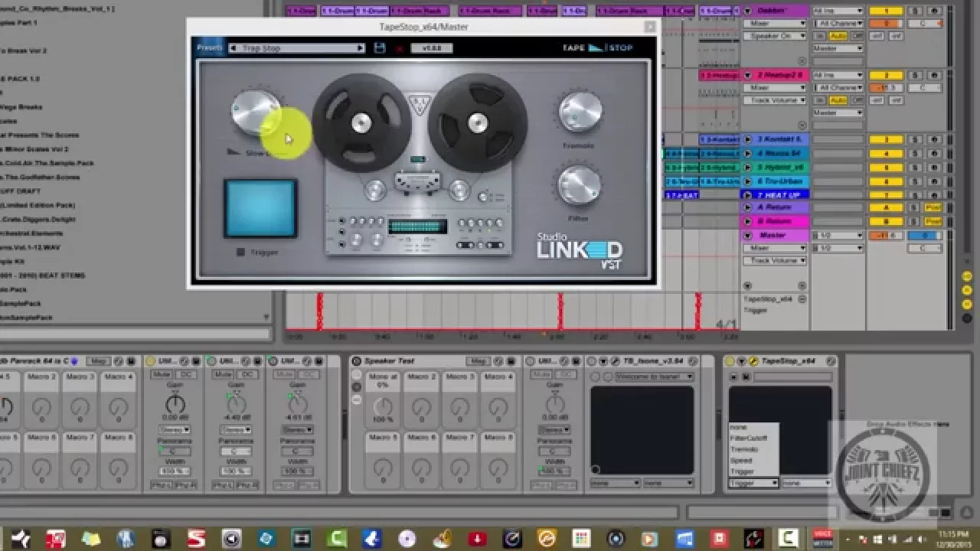Click the dark circle below the yellow ones

coord(967,317)
